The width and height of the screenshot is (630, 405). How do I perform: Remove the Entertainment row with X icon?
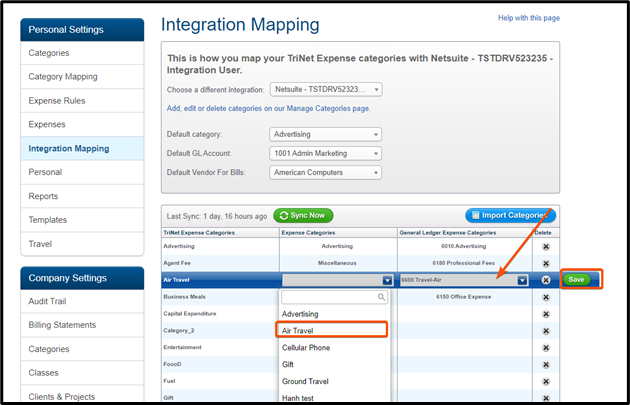[546, 347]
